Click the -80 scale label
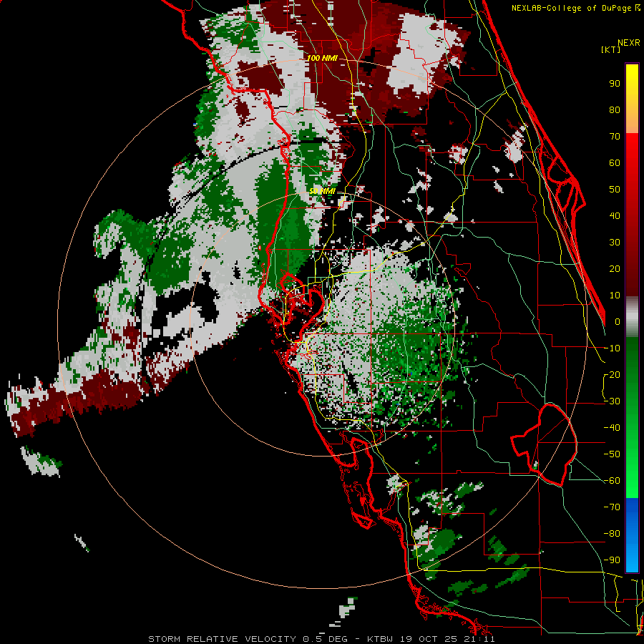This screenshot has height=644, width=644. click(x=612, y=534)
